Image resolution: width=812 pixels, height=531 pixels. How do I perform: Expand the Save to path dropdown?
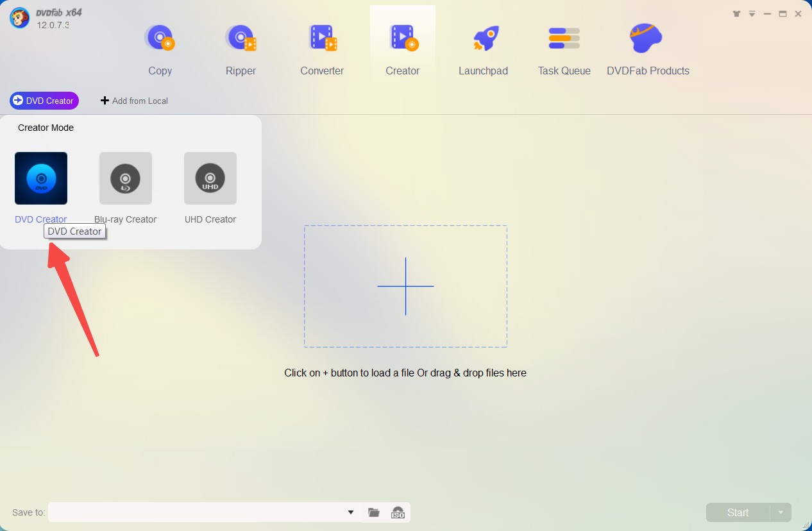pos(351,512)
